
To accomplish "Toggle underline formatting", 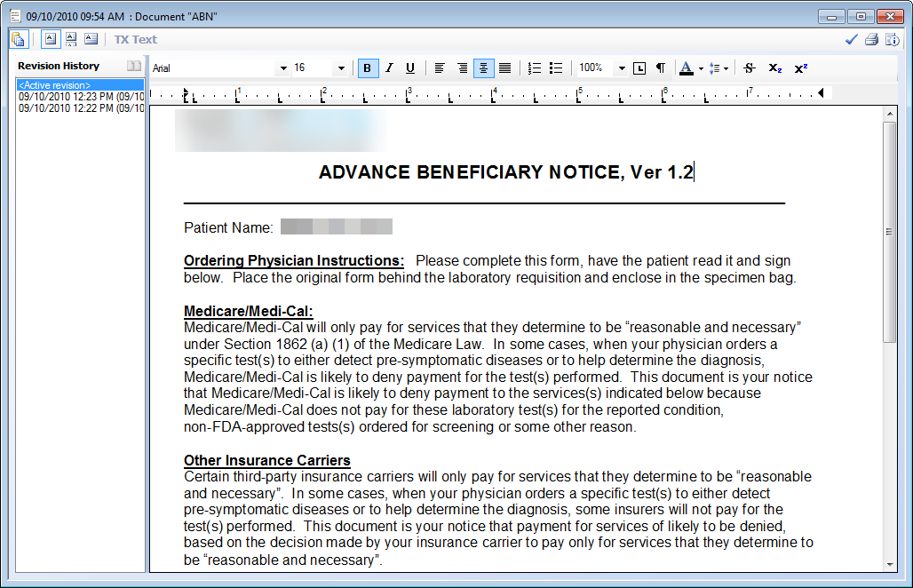I will coord(410,68).
